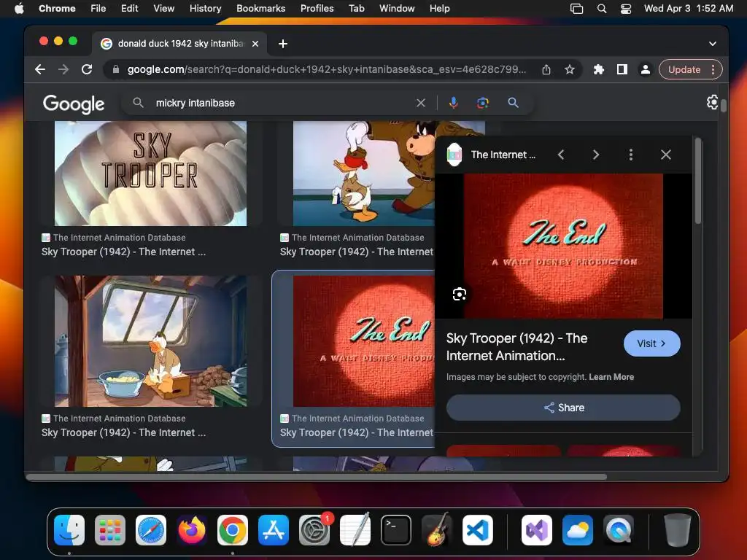
Task: Open the View menu
Action: [x=164, y=9]
